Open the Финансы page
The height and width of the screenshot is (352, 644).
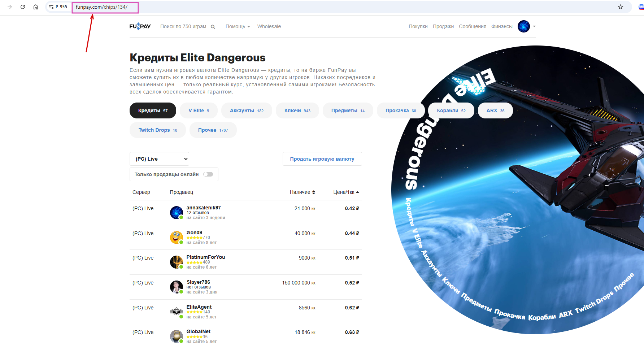point(502,26)
